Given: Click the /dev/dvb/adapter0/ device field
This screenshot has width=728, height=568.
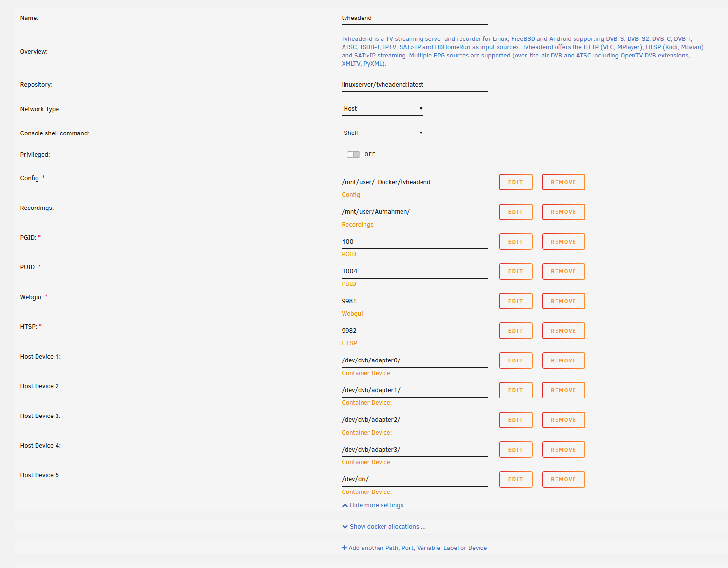Looking at the screenshot, I should [415, 360].
